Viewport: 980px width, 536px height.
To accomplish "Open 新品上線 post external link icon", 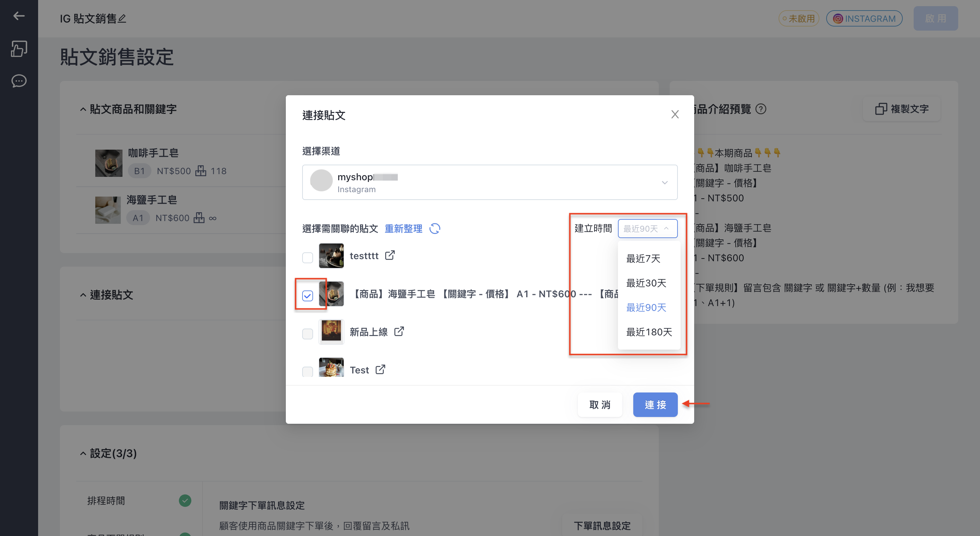I will coord(399,332).
